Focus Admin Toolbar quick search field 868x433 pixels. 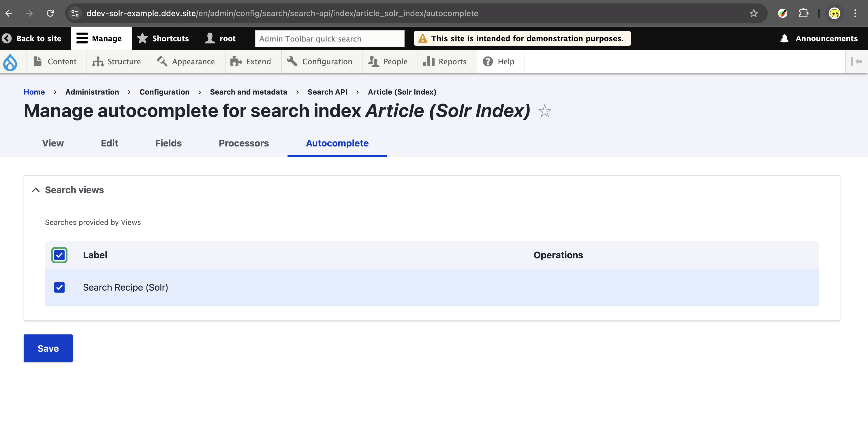329,39
